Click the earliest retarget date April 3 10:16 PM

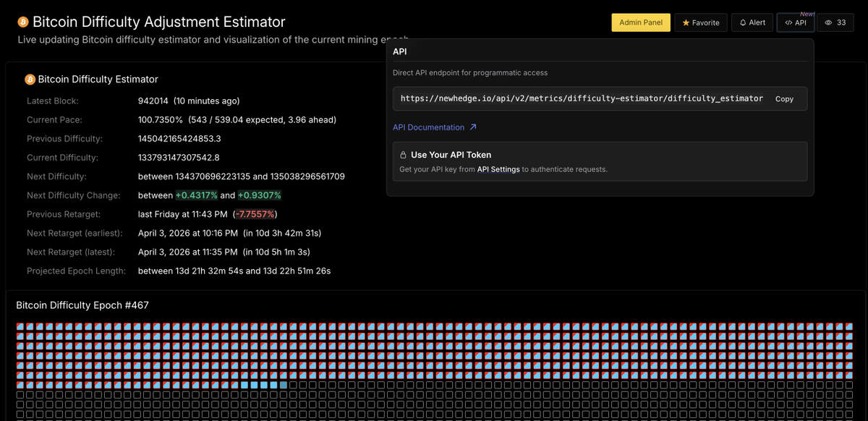[188, 233]
